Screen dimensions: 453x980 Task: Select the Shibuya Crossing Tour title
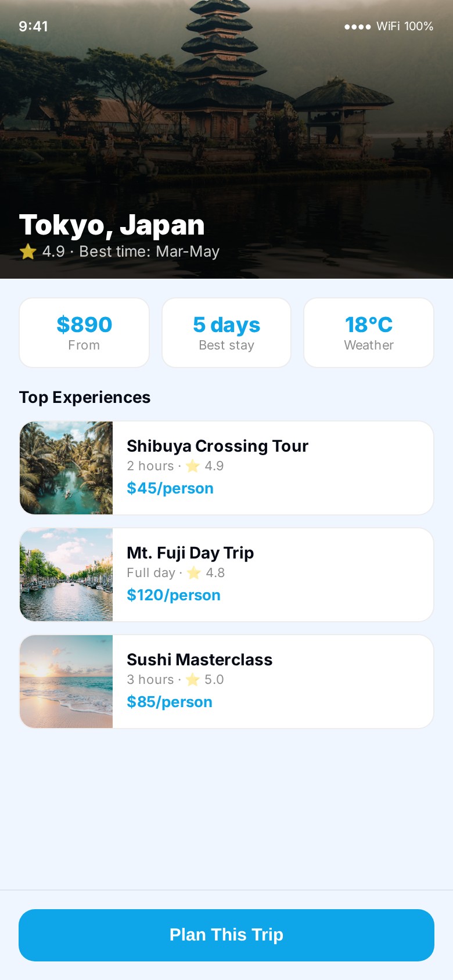pos(217,446)
